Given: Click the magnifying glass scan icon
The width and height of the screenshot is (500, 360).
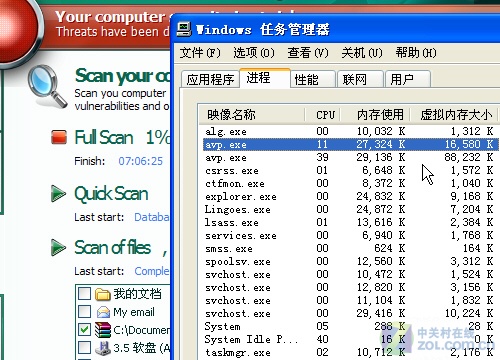Looking at the screenshot, I should point(47,86).
